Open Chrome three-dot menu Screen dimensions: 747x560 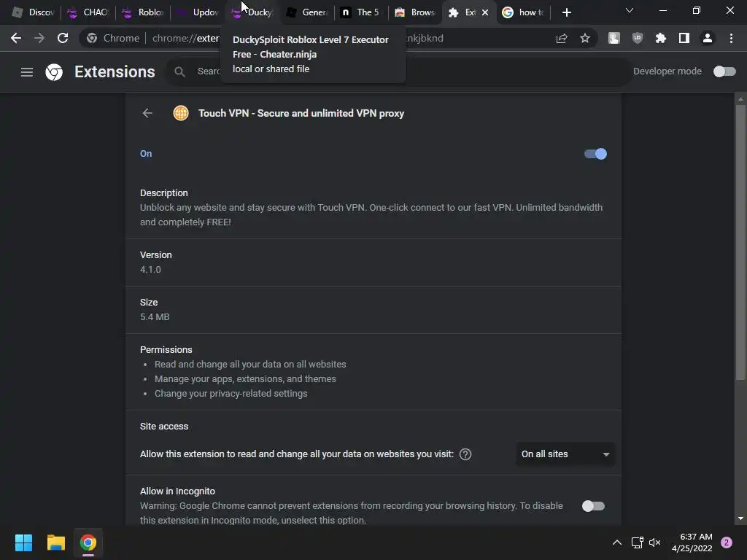[x=731, y=38]
